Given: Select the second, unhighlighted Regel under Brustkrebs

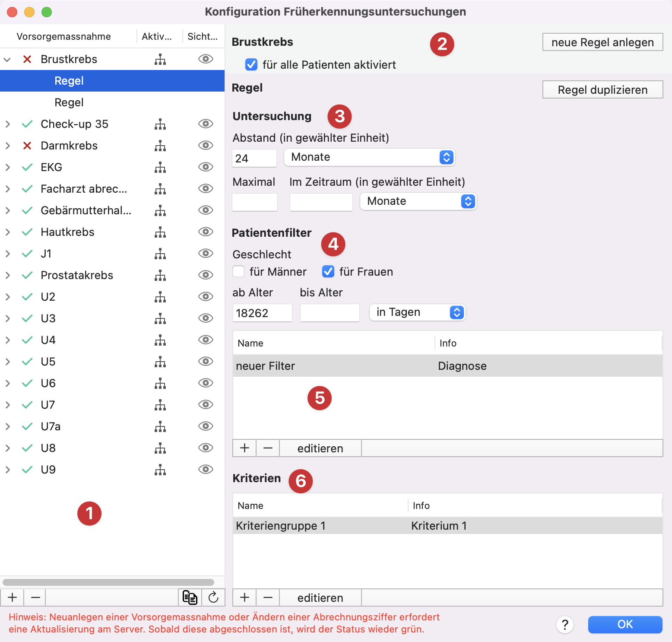Looking at the screenshot, I should click(112, 102).
